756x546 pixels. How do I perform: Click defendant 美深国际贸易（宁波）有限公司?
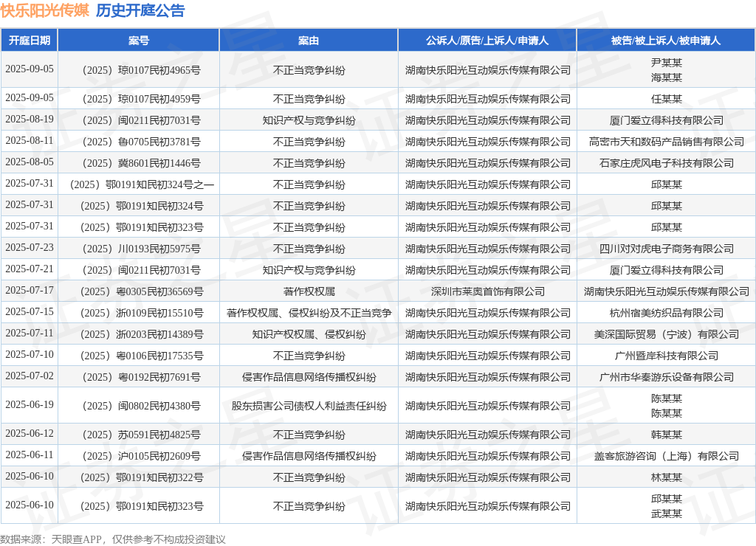pos(667,334)
